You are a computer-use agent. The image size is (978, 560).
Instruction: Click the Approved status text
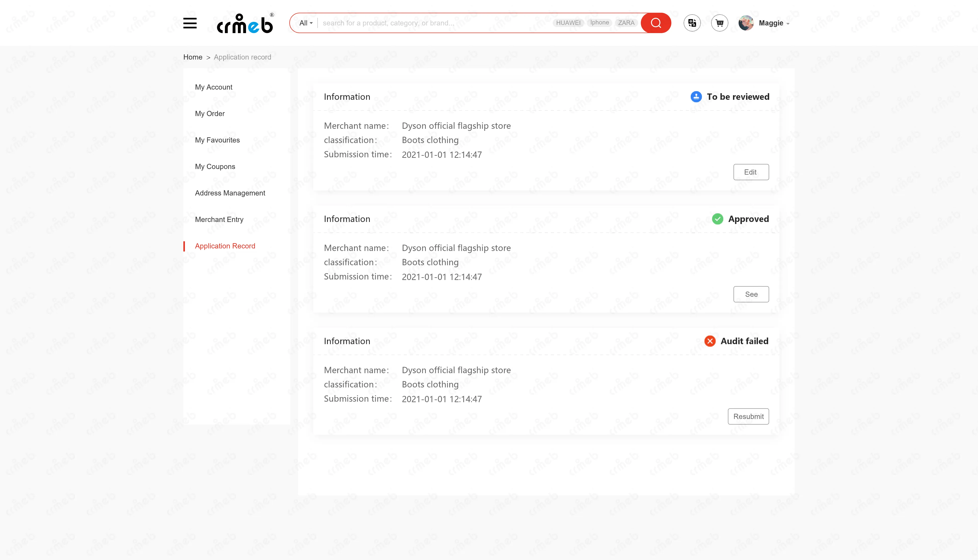pyautogui.click(x=748, y=219)
